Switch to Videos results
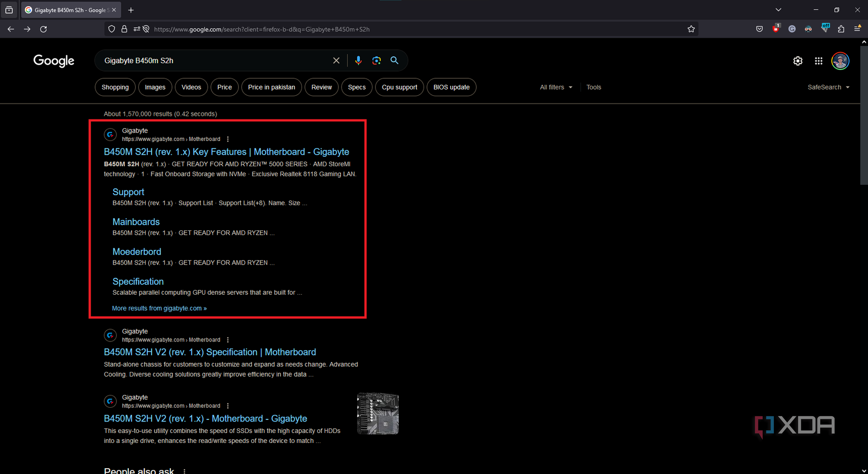 pyautogui.click(x=191, y=87)
